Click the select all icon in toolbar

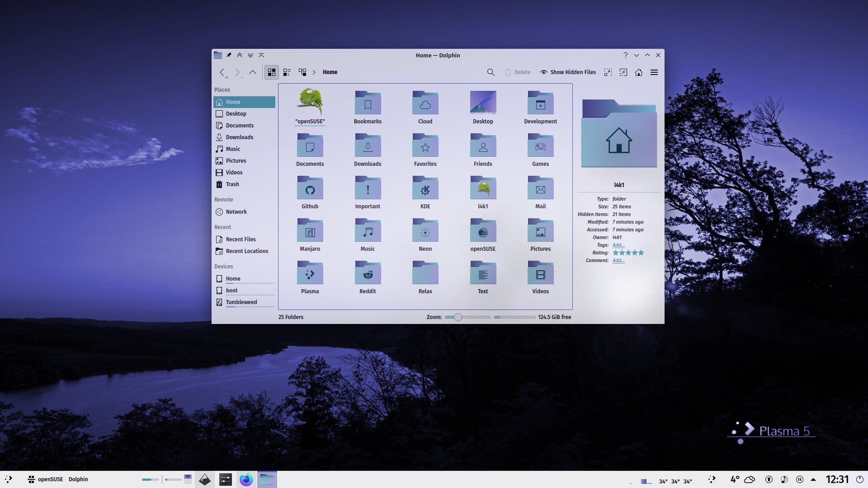click(608, 72)
